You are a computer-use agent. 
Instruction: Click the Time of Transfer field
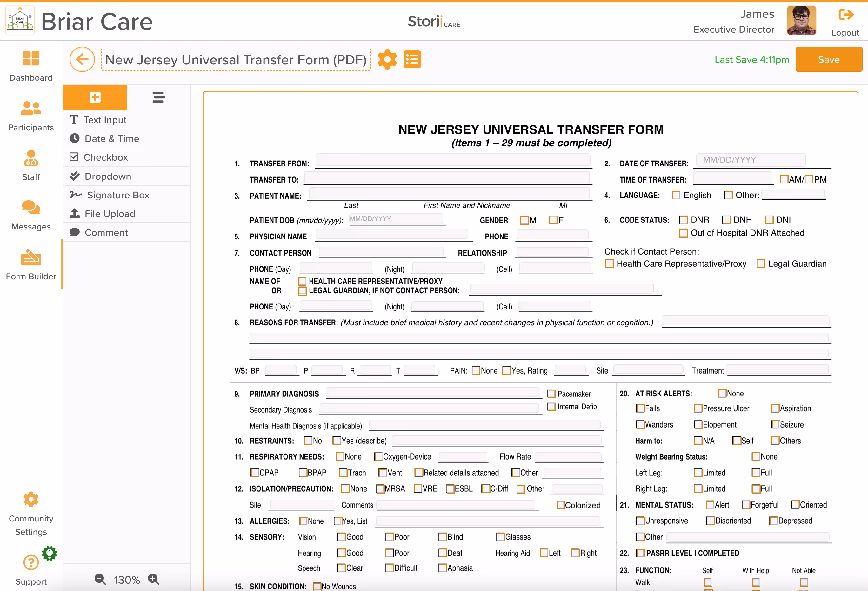732,178
